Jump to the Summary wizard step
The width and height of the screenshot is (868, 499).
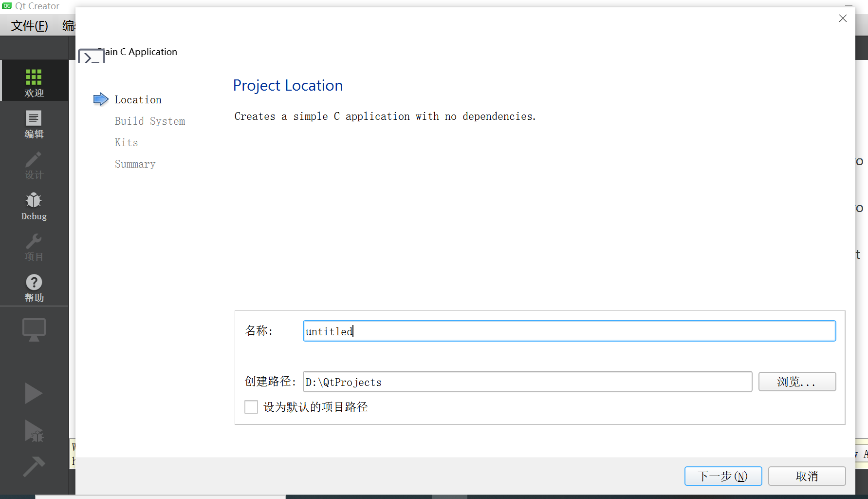135,164
